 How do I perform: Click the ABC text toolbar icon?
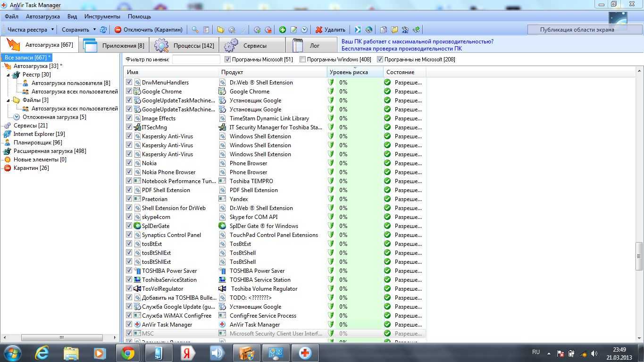coord(405,29)
